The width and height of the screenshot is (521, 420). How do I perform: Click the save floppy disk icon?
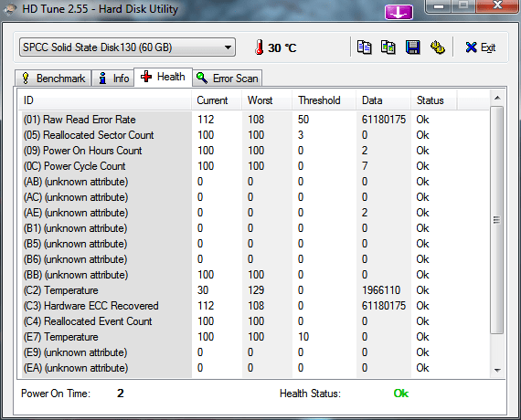[412, 47]
